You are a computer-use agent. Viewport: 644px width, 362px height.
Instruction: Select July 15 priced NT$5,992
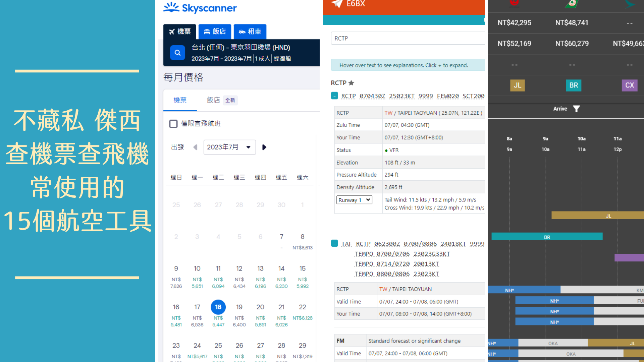(303, 277)
